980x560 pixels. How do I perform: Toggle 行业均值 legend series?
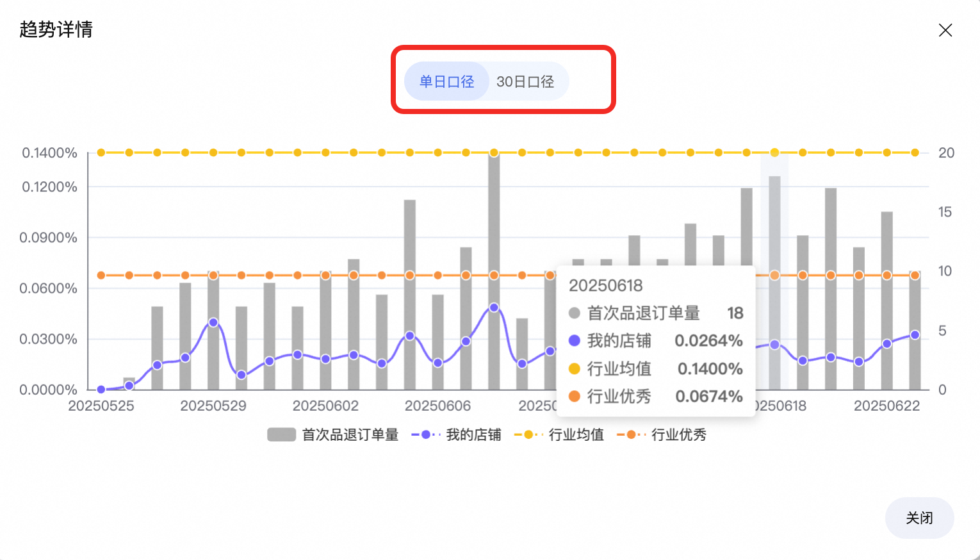[559, 435]
